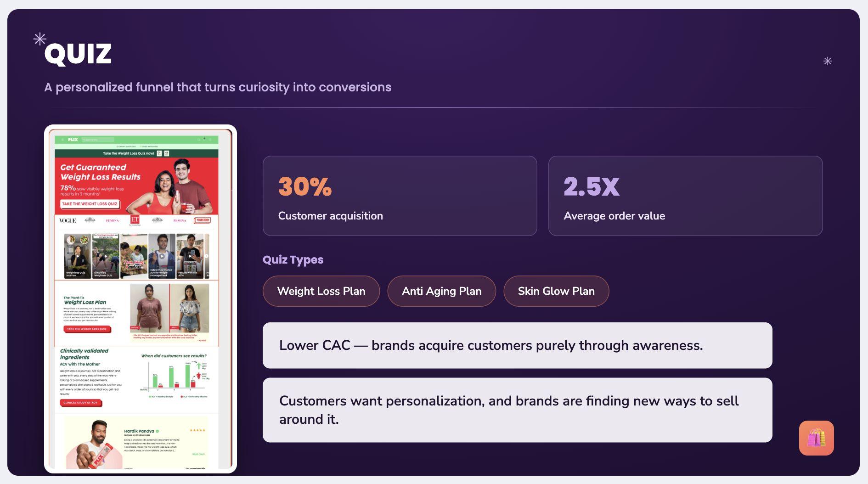Image resolution: width=868 pixels, height=484 pixels.
Task: Click the Plix logo in mockup header
Action: point(73,140)
